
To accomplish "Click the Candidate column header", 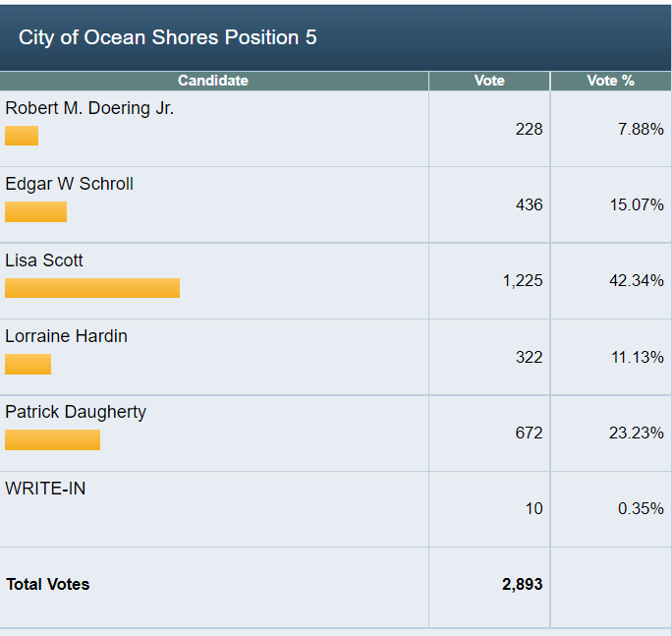I will 213,81.
